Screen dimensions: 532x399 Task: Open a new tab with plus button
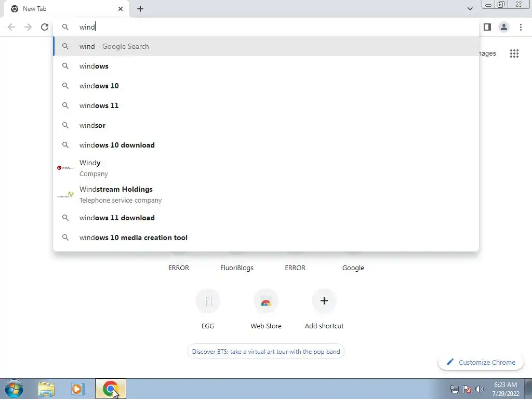[x=140, y=9]
